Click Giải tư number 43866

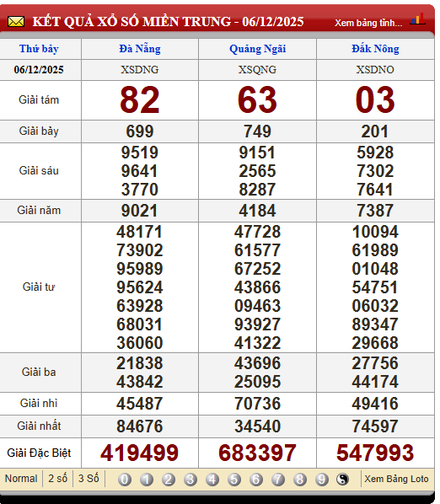pyautogui.click(x=257, y=287)
